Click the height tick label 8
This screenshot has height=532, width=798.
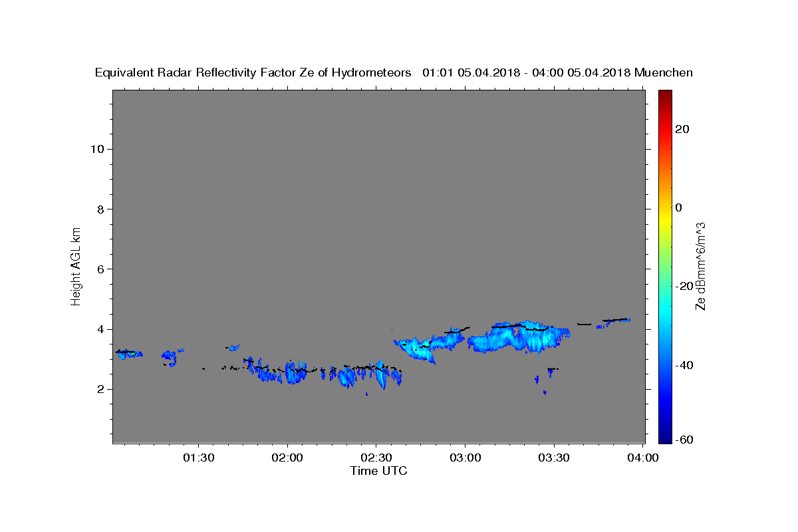[101, 209]
